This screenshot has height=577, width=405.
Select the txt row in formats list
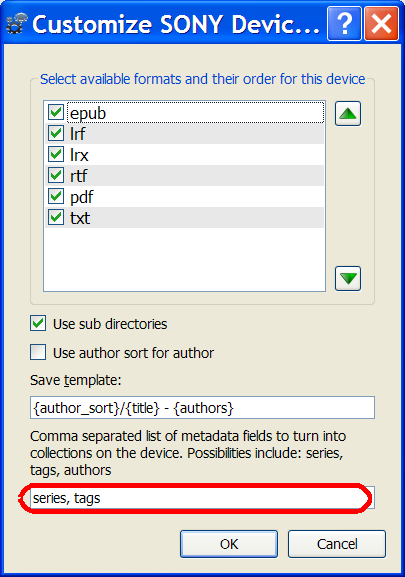tap(184, 217)
